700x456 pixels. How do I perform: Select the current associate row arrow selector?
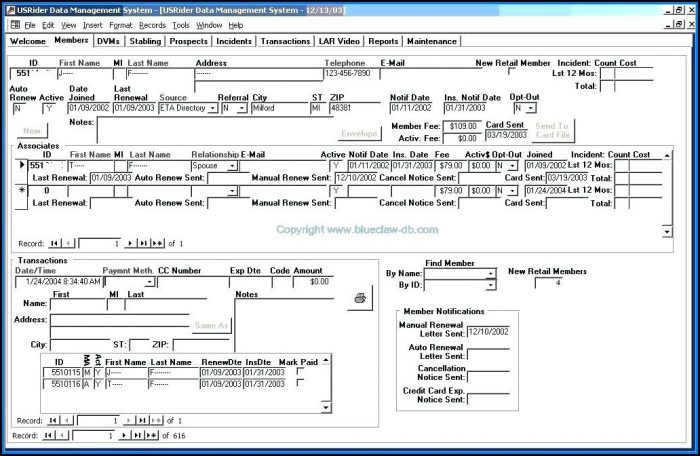(21, 171)
